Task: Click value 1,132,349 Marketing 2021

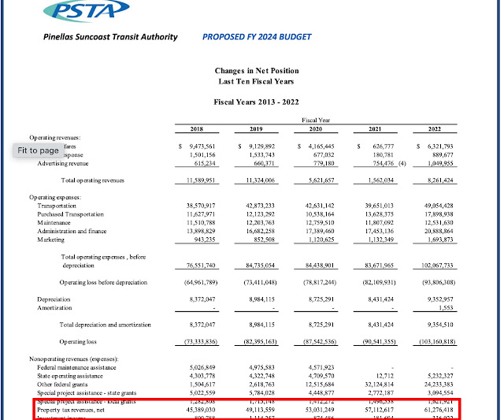Action: [x=380, y=240]
